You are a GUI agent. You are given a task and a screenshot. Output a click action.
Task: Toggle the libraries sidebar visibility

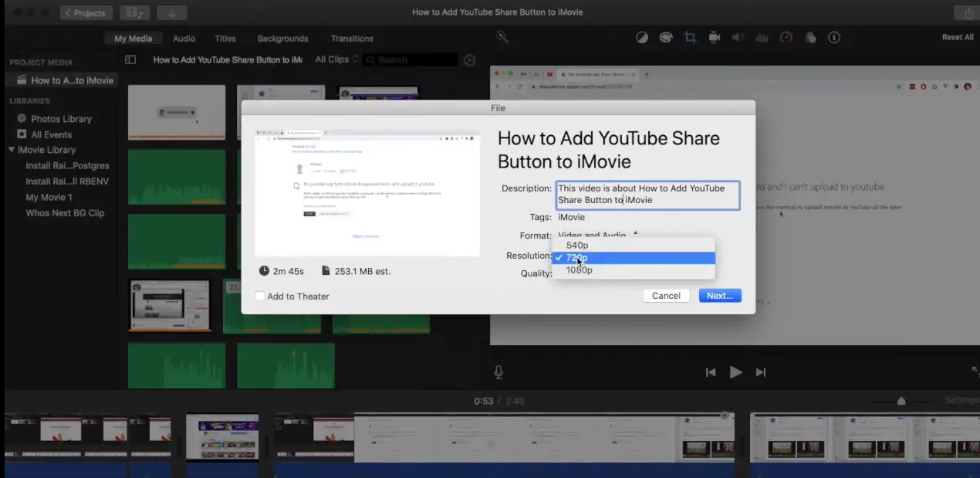coord(130,59)
